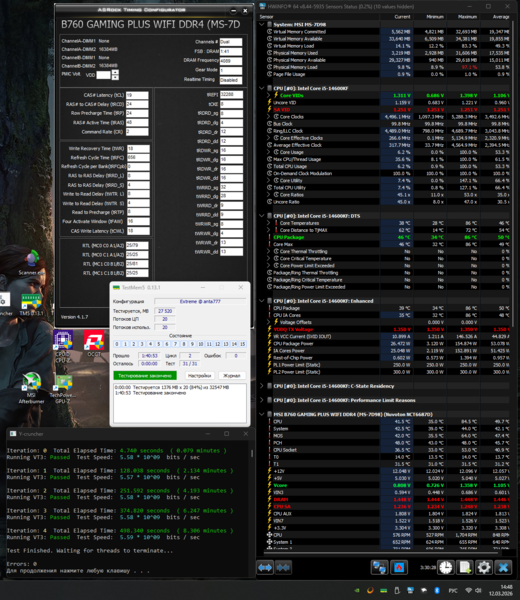This screenshot has height=600, width=520.
Task: Expand Core VIDs sensor row
Action: pos(269,95)
